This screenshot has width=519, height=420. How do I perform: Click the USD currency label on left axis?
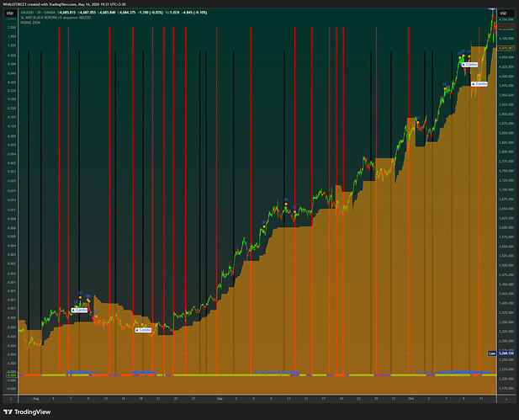point(10,13)
